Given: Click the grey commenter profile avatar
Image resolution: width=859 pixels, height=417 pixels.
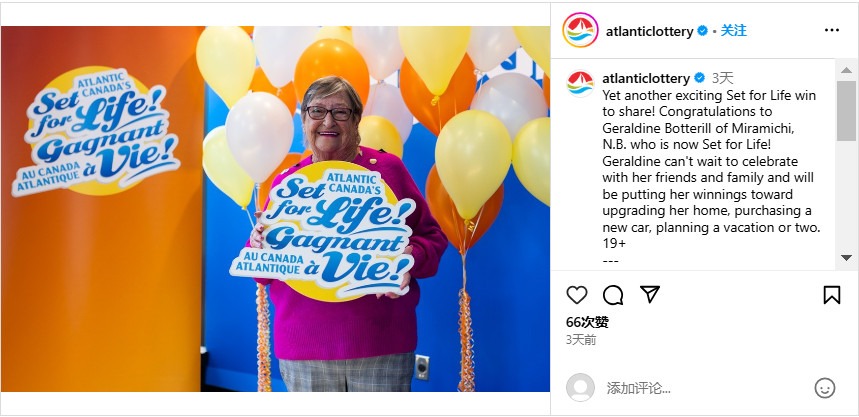Looking at the screenshot, I should pos(580,387).
